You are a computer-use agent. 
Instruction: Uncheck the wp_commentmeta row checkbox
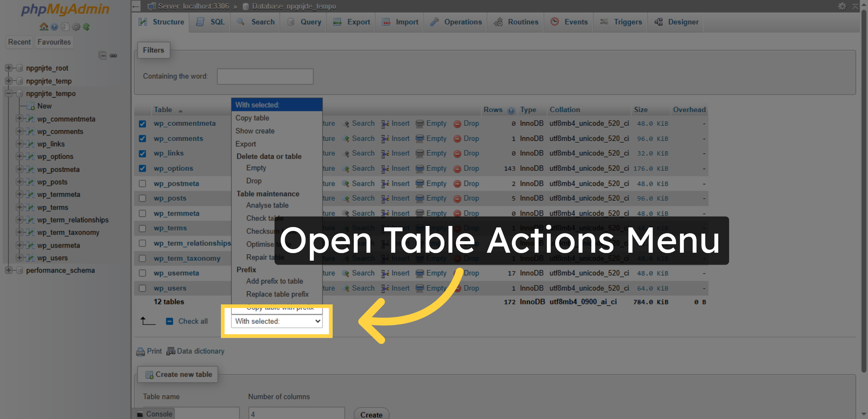coord(142,124)
